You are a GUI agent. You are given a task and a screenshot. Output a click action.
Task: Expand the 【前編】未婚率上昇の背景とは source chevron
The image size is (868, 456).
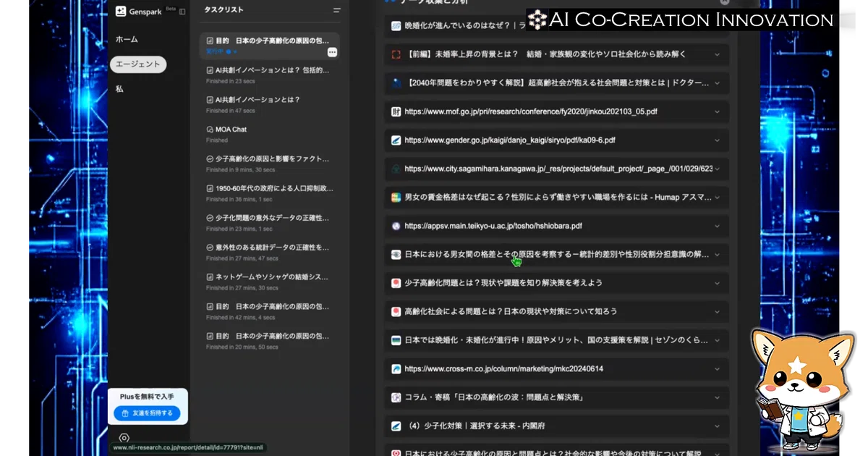[717, 54]
